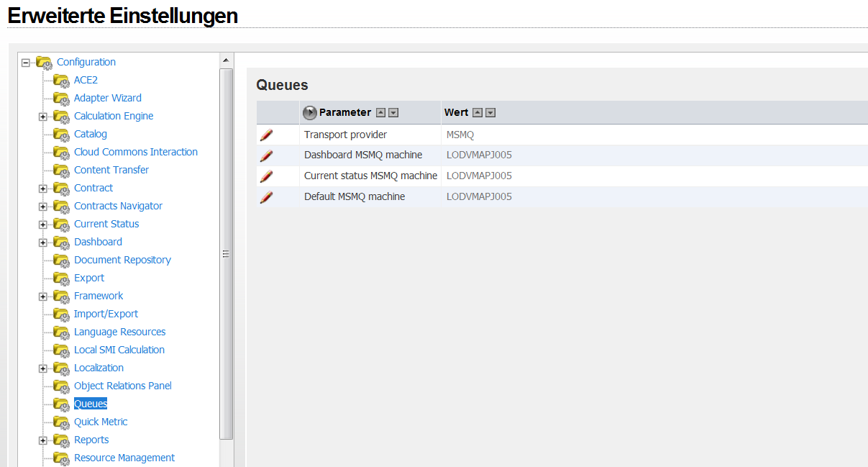Click the splitter handle between tree and content

(226, 254)
